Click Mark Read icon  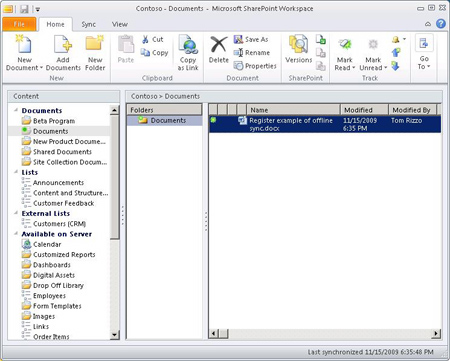(345, 44)
